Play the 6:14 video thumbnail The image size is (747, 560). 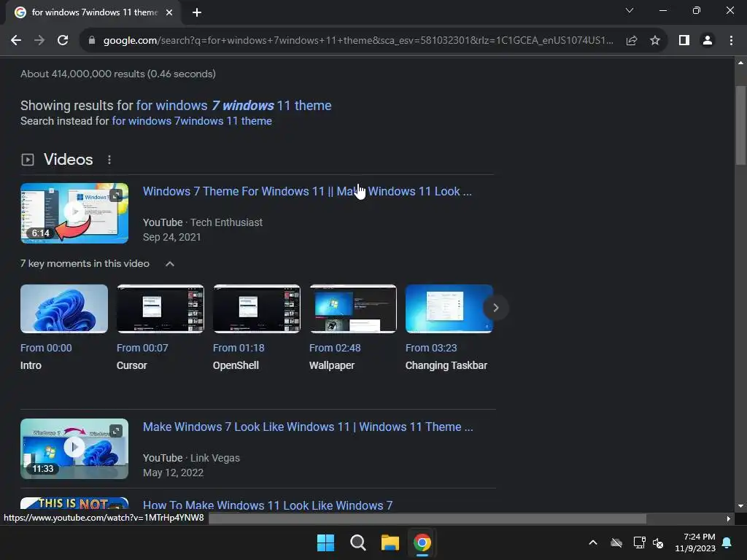[74, 214]
